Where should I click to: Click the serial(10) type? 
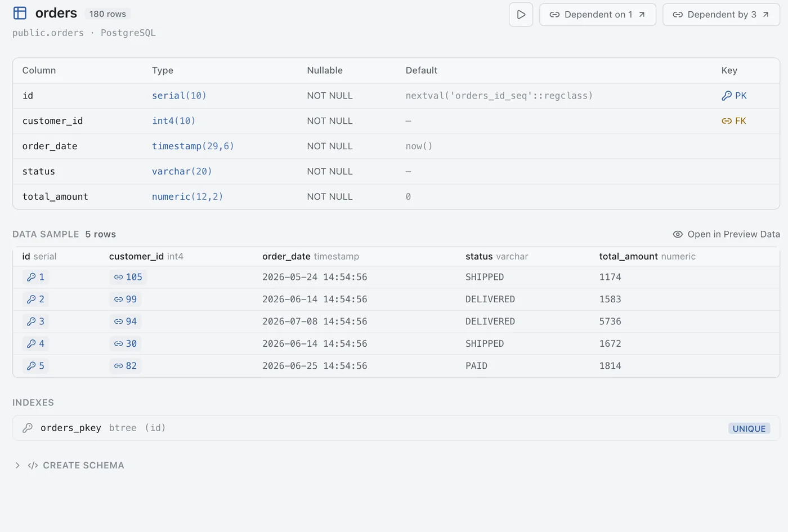(179, 96)
